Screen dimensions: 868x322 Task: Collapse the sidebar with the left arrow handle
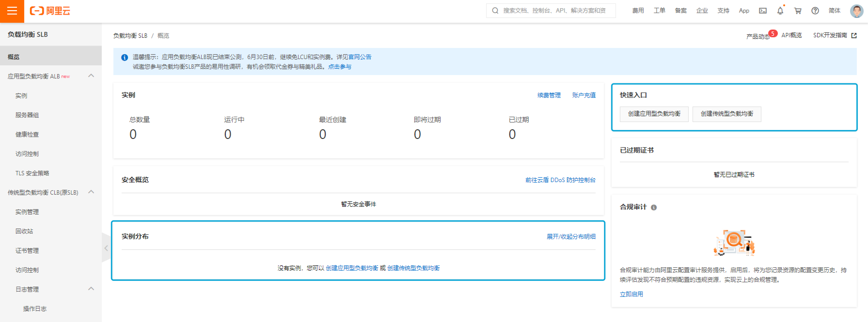click(106, 248)
